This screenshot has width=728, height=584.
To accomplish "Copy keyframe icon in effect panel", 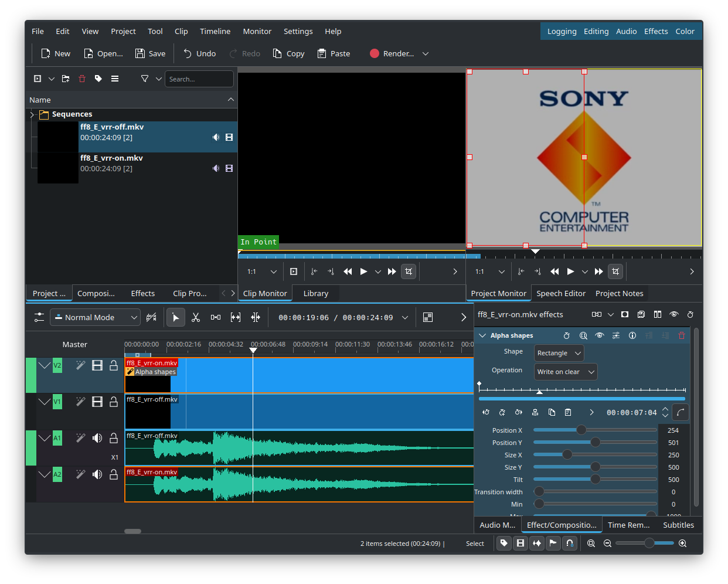I will click(552, 412).
